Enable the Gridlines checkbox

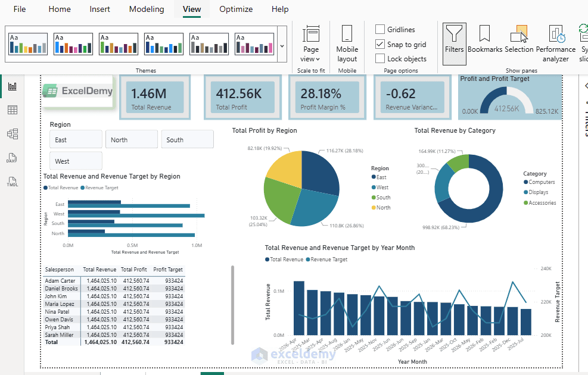click(x=380, y=29)
